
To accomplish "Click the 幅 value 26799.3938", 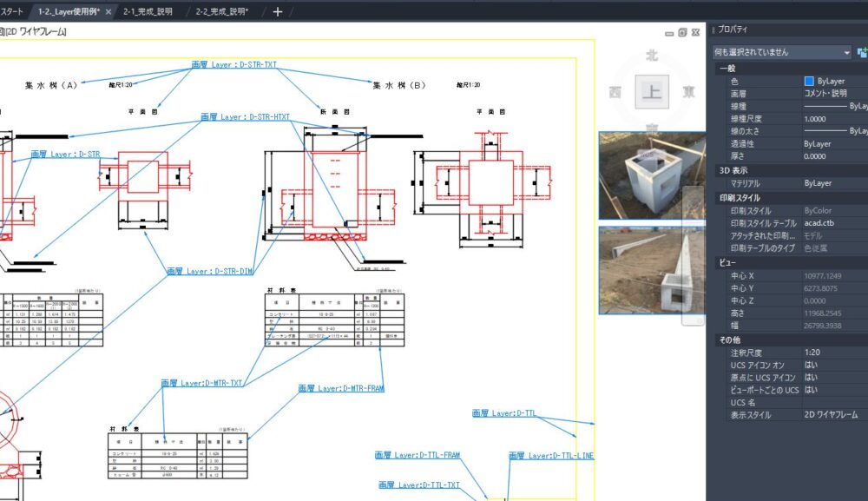I will pyautogui.click(x=822, y=326).
